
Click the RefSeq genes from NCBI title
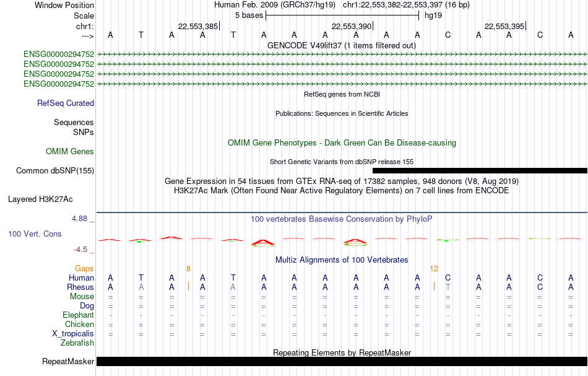342,94
